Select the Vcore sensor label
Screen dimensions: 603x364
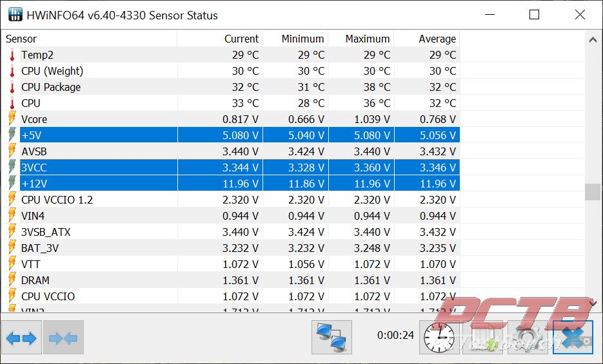click(x=34, y=119)
